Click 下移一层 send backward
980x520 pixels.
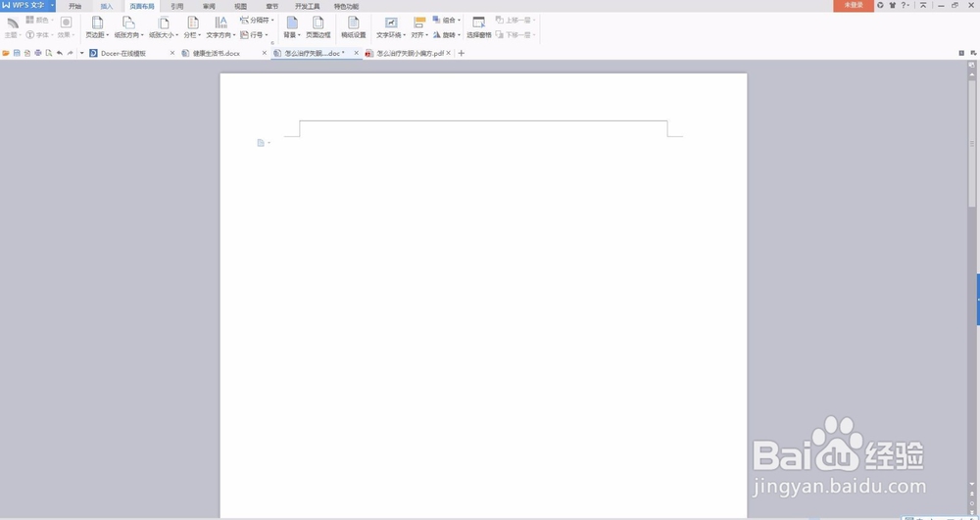515,35
